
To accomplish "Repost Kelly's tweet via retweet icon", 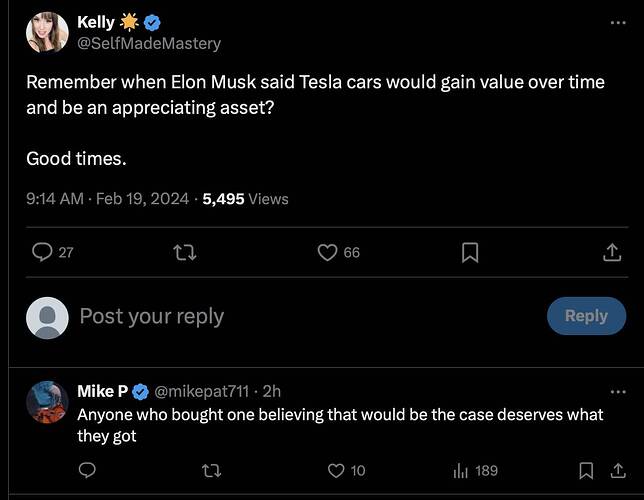I will click(184, 252).
